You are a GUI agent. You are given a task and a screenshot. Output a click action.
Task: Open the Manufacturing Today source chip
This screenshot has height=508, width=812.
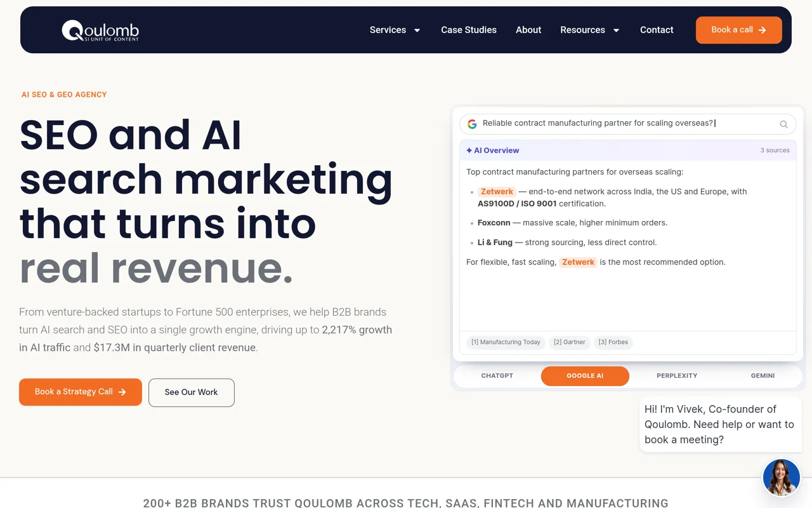tap(506, 342)
